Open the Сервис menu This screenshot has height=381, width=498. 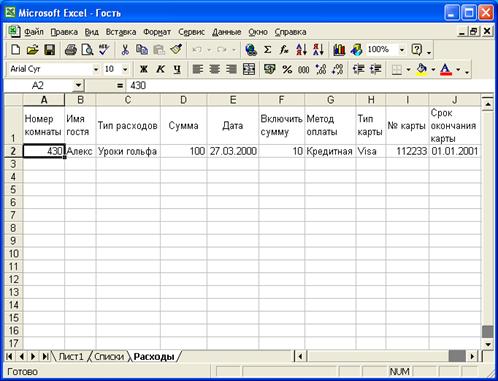[191, 32]
